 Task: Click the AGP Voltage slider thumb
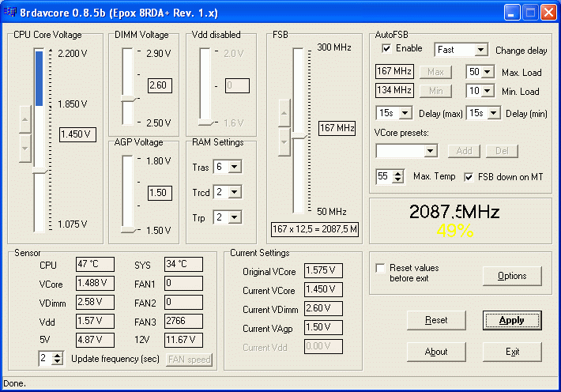(x=129, y=230)
